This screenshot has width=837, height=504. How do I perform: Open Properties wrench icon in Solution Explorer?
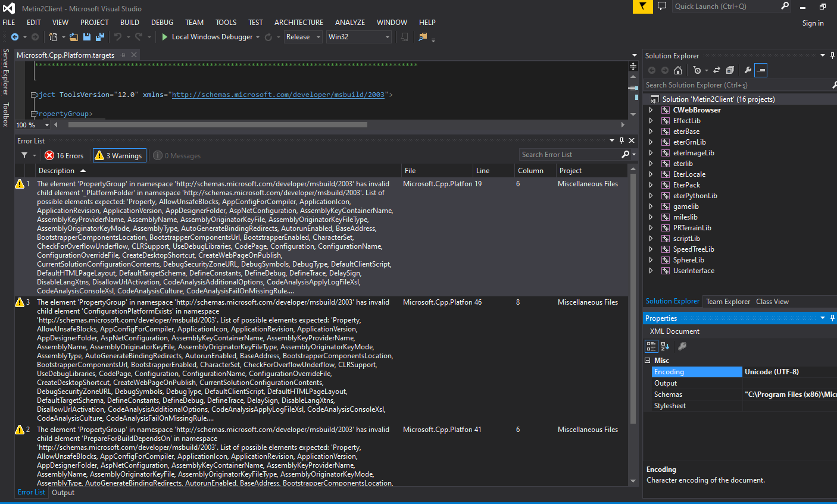(748, 70)
